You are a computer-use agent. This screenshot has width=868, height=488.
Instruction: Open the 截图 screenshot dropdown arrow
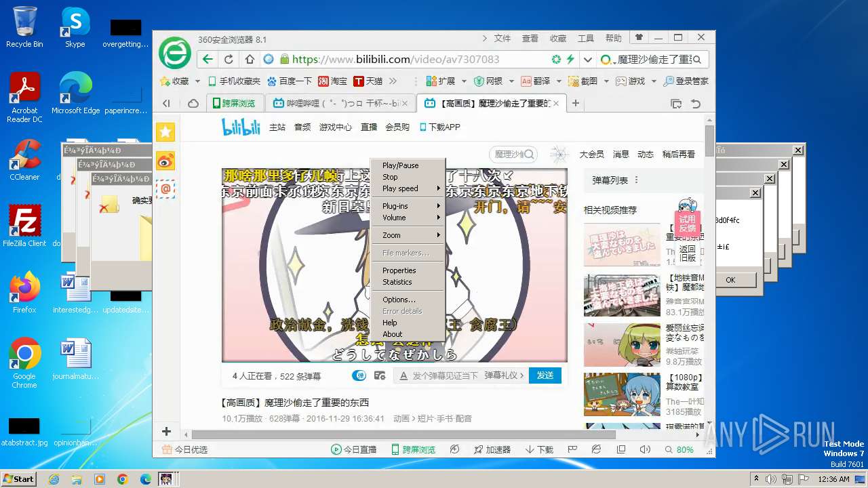pyautogui.click(x=606, y=81)
